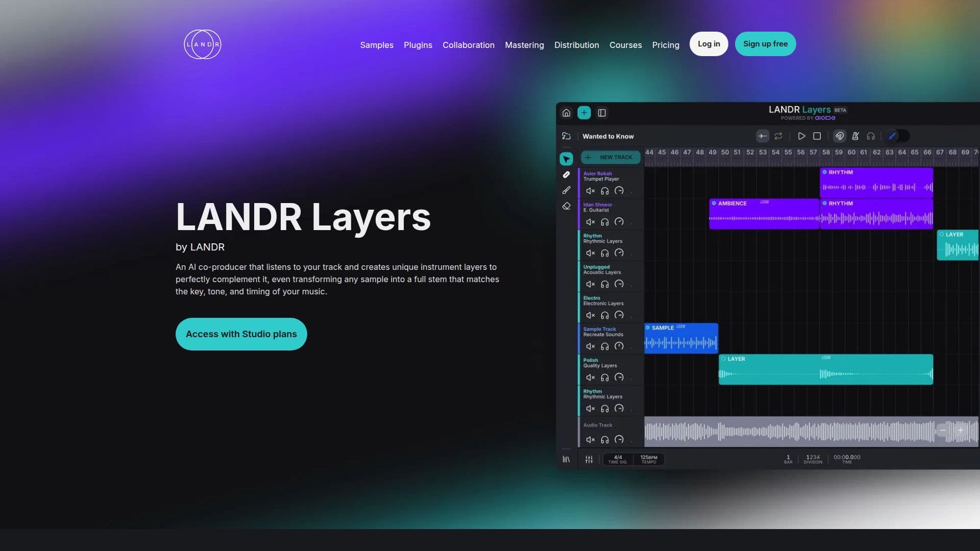Screen dimensions: 980x551
Task: Open Courses in top navigation
Action: [x=626, y=45]
